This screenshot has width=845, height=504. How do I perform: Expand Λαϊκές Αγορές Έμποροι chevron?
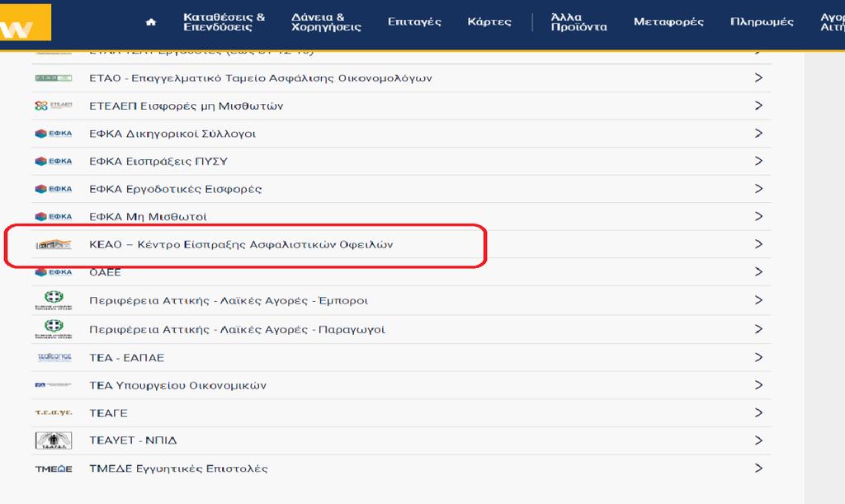pyautogui.click(x=758, y=300)
